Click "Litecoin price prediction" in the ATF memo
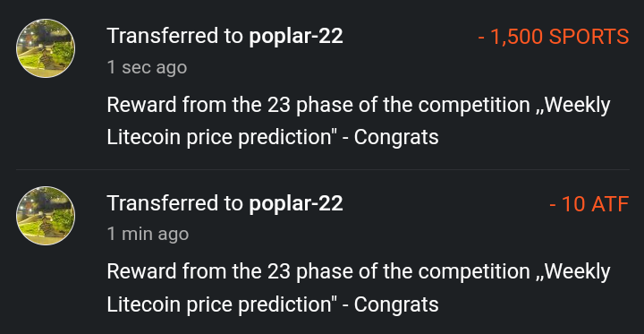The height and width of the screenshot is (334, 644). coord(218,304)
